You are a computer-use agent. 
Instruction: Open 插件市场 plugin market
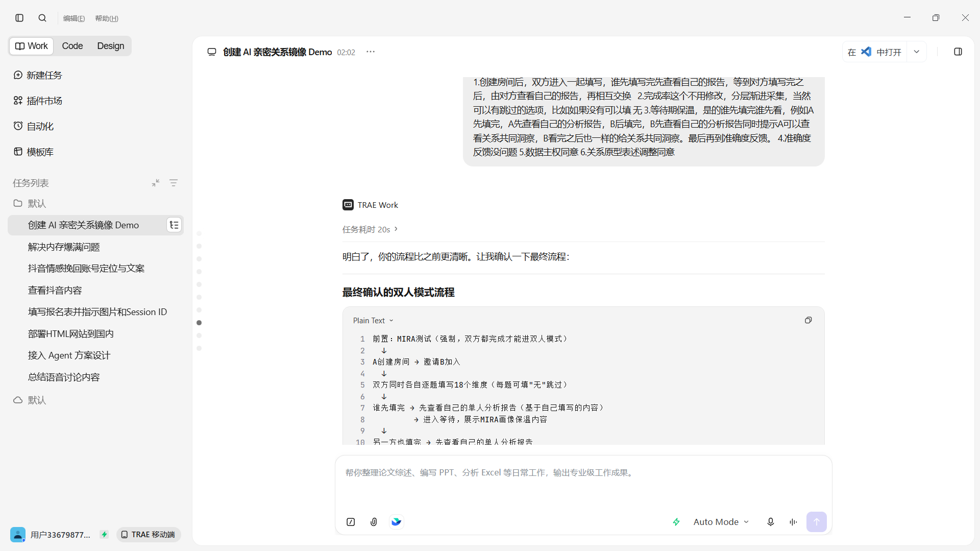pos(38,101)
